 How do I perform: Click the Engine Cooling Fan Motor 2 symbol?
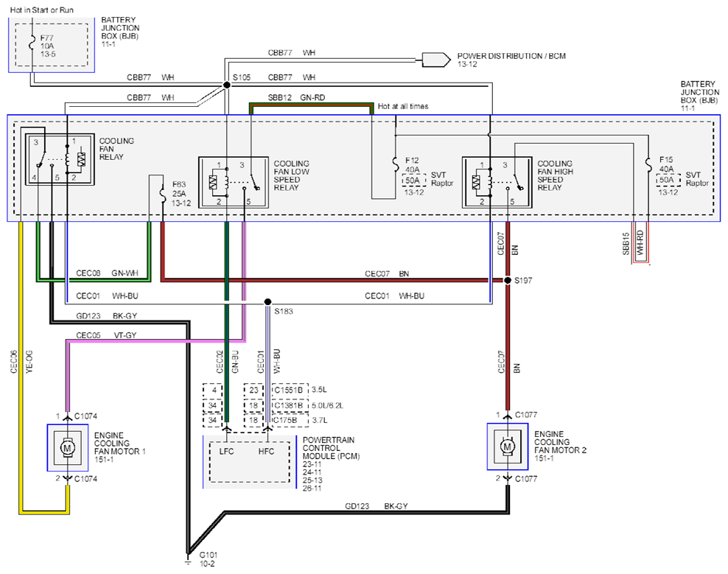507,447
